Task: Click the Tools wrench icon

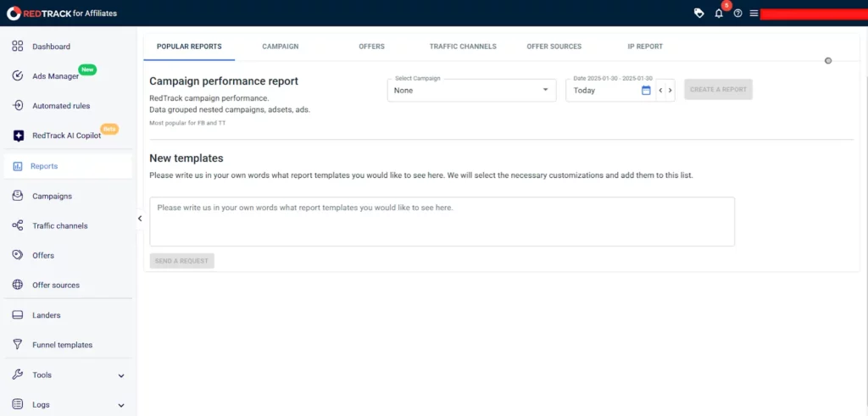Action: (x=18, y=374)
